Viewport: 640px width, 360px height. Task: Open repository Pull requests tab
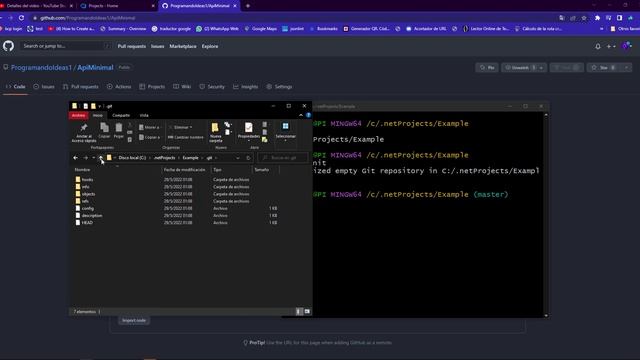(80, 87)
